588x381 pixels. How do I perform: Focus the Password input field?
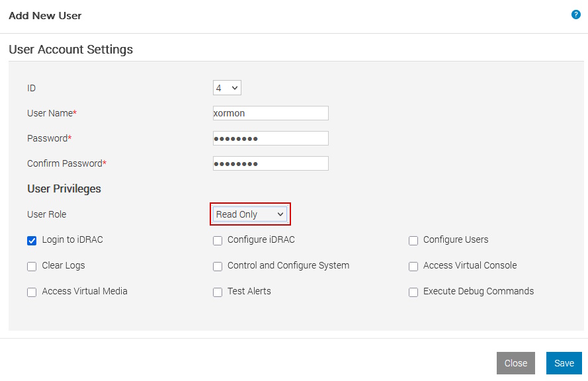[x=271, y=138]
